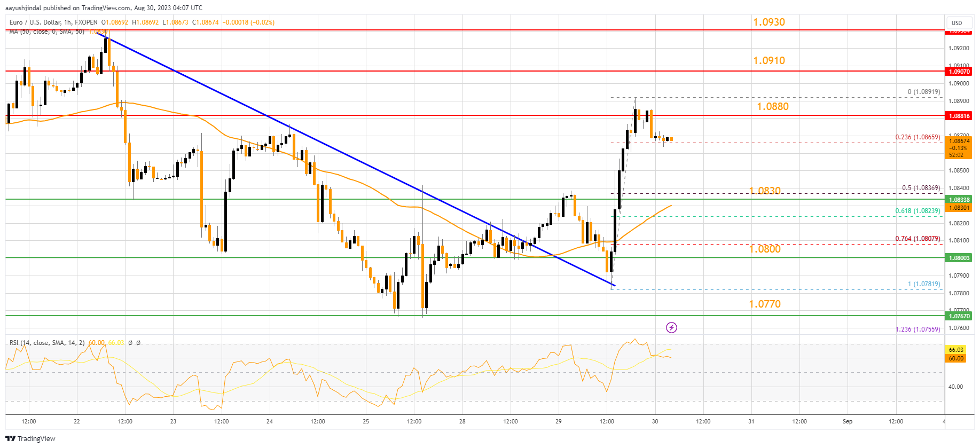Click the 31 date label on time axis
Image resolution: width=980 pixels, height=448 pixels.
751,421
